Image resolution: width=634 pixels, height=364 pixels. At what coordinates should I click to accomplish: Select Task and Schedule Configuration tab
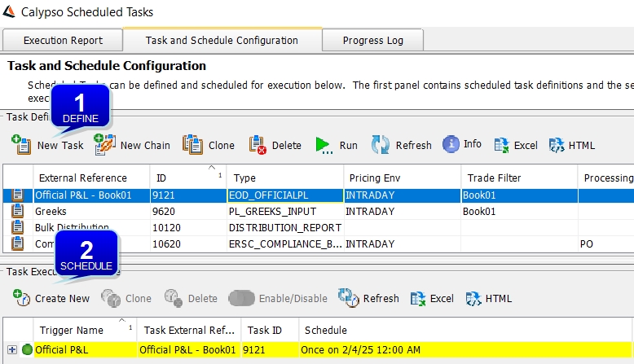click(x=222, y=41)
